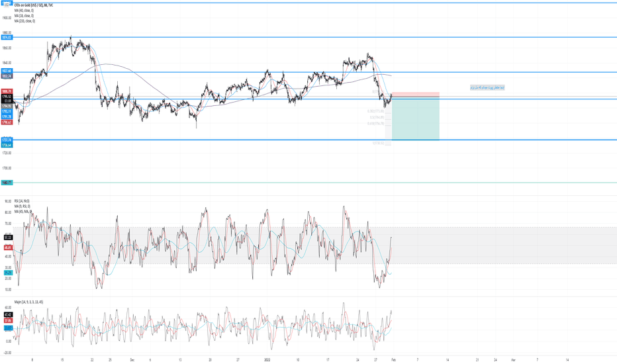Click the red 1790.67 price label
The image size is (617, 364).
click(x=7, y=122)
